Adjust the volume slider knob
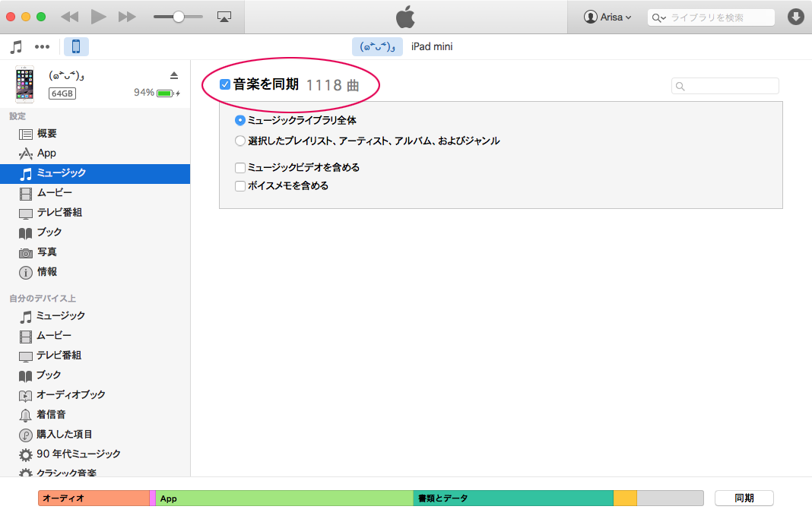This screenshot has width=812, height=519. click(178, 17)
